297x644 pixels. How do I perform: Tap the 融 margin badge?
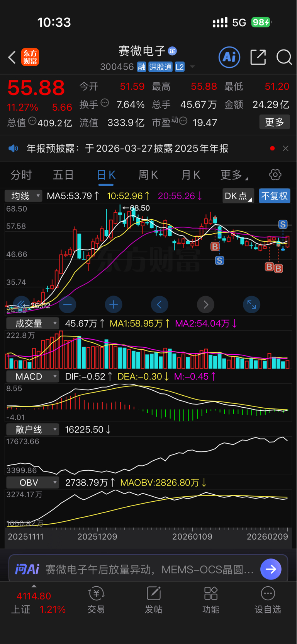[x=141, y=67]
